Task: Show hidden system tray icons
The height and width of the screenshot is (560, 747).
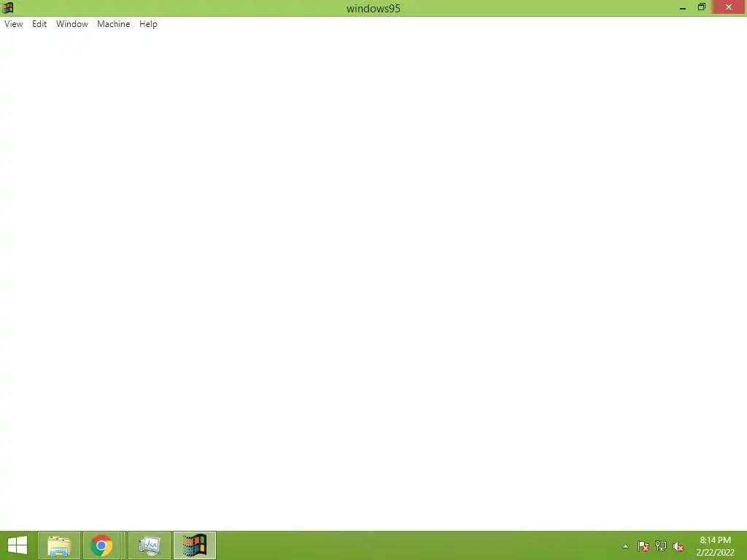Action: [625, 546]
